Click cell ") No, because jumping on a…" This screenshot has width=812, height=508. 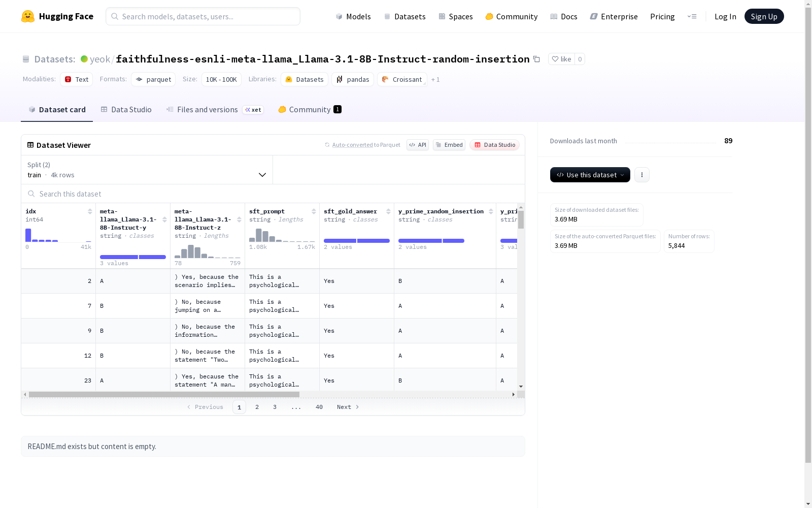207,306
